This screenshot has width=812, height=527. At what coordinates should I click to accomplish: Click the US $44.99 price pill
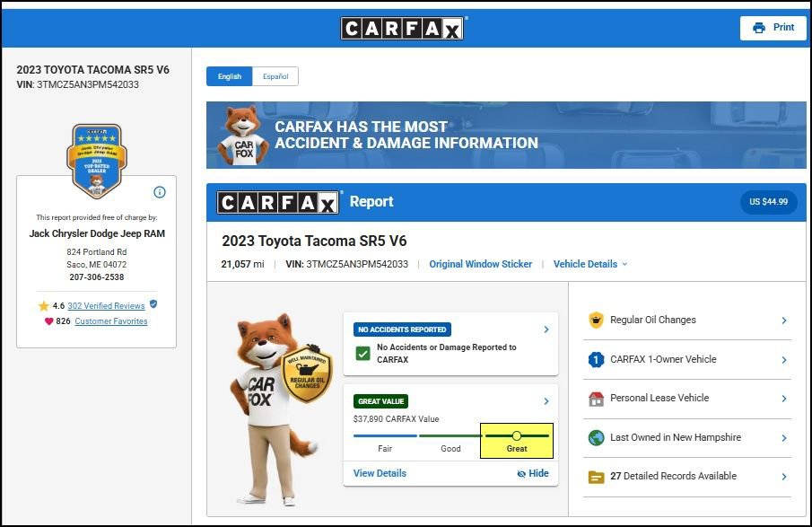[x=769, y=202]
